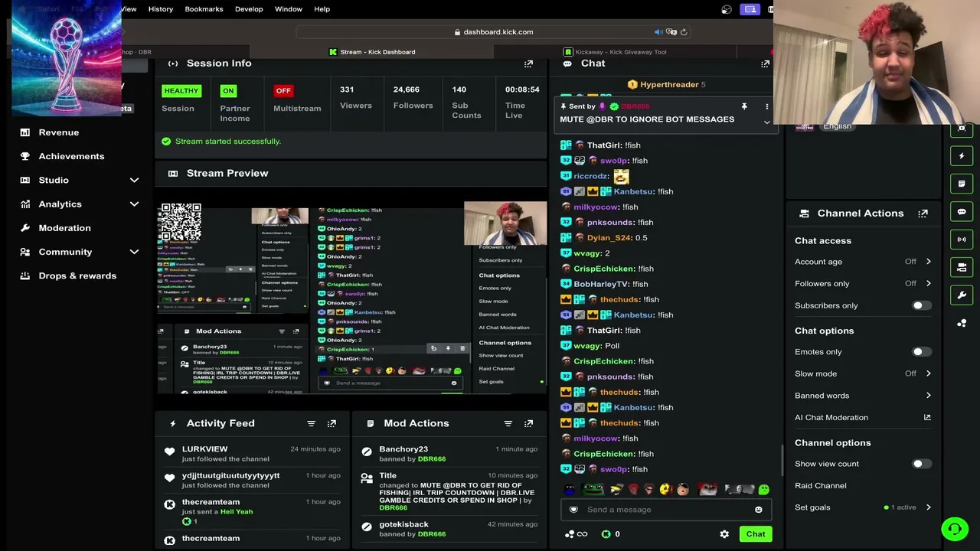
Task: Click the Safari page reload icon
Action: pyautogui.click(x=684, y=32)
